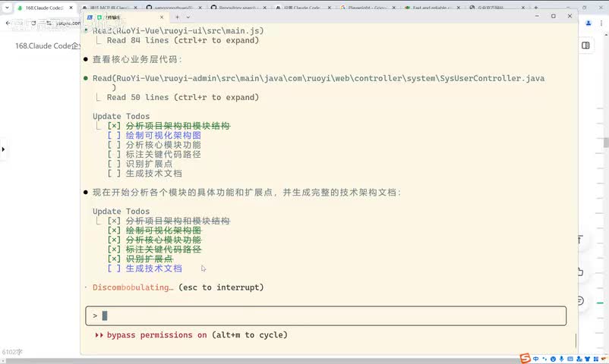609x364 pixels.
Task: Open the terminal new-tab dropdown chevron
Action: click(x=188, y=17)
